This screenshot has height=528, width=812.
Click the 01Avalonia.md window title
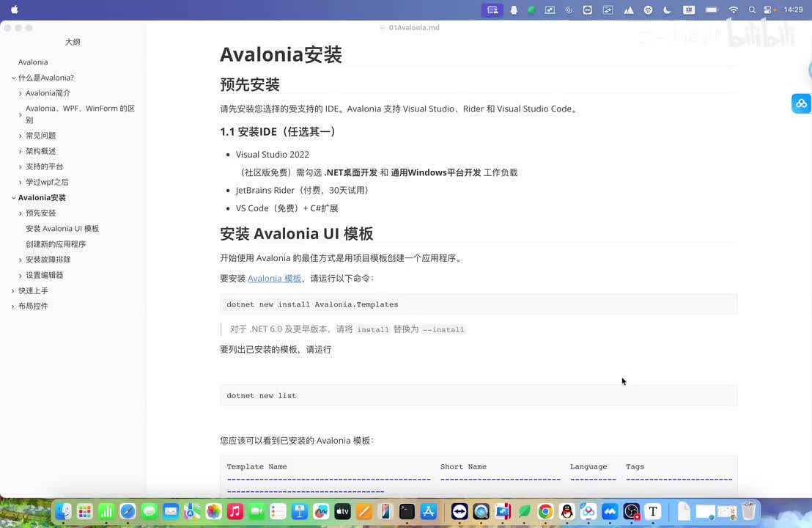click(414, 27)
